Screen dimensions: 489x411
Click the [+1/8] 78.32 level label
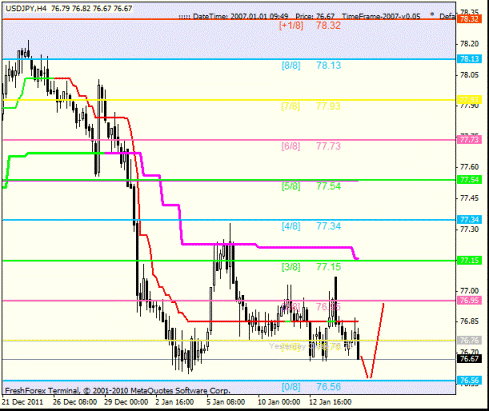pos(310,26)
